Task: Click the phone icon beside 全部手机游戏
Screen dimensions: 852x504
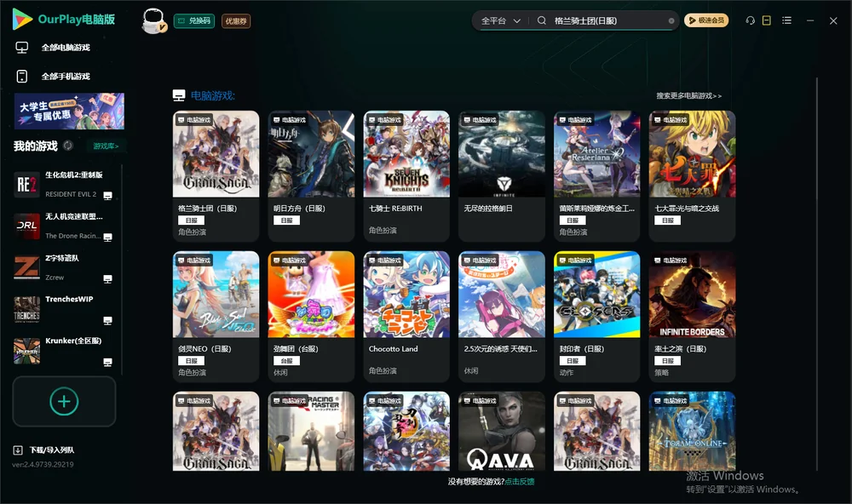Action: point(22,76)
